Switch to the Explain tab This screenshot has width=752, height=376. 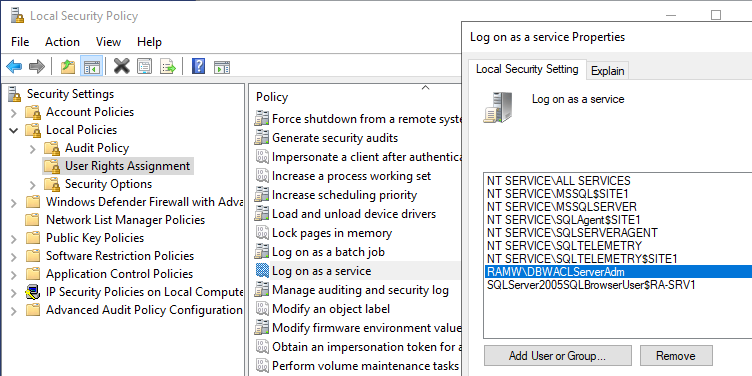point(608,71)
